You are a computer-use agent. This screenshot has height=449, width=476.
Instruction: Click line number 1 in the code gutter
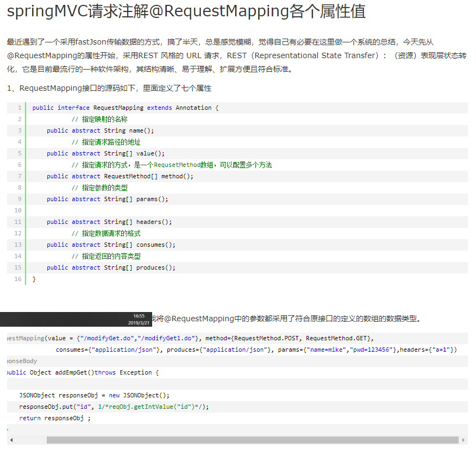[x=20, y=108]
